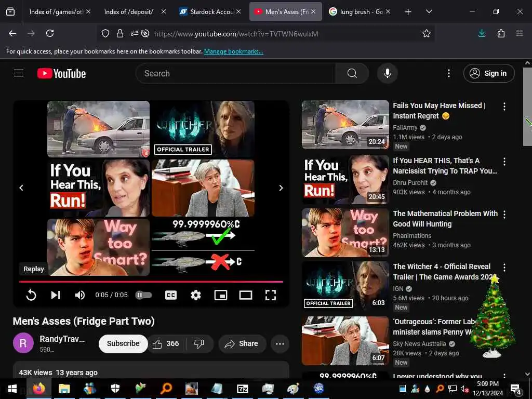
Task: Open the FailArmy channel link
Action: [405, 128]
